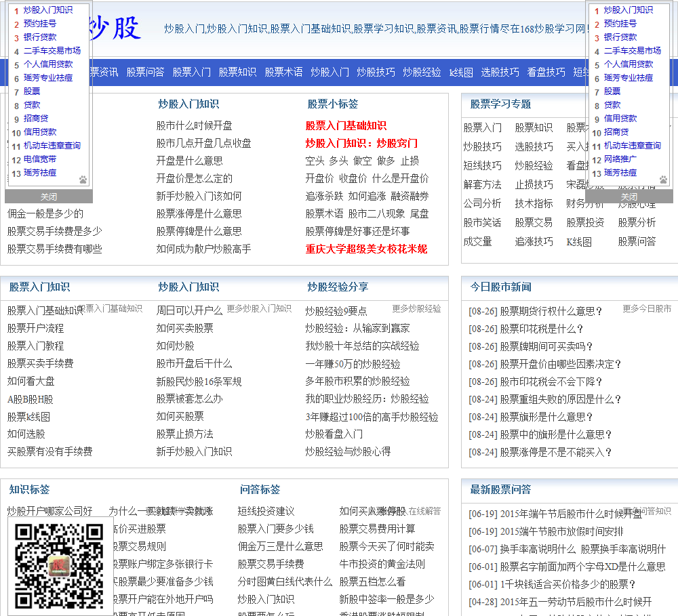The image size is (678, 616).
Task: Open 短线投资建议 tag
Action: coord(266,512)
